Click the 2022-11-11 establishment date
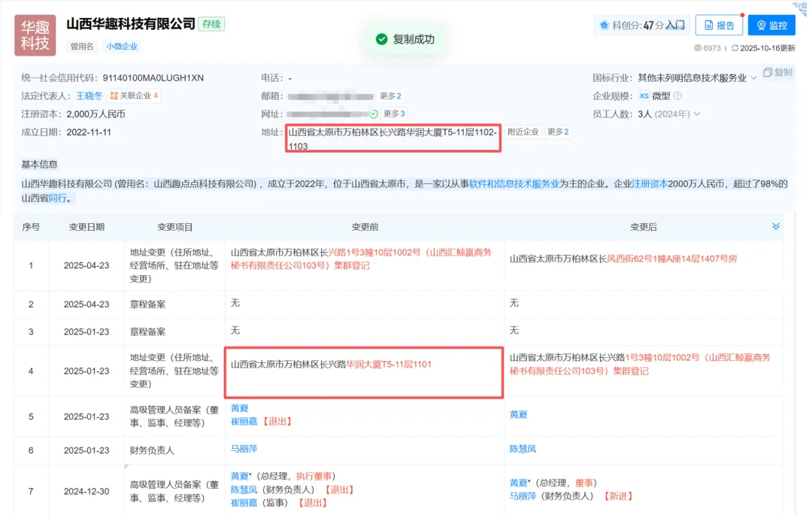 [89, 132]
